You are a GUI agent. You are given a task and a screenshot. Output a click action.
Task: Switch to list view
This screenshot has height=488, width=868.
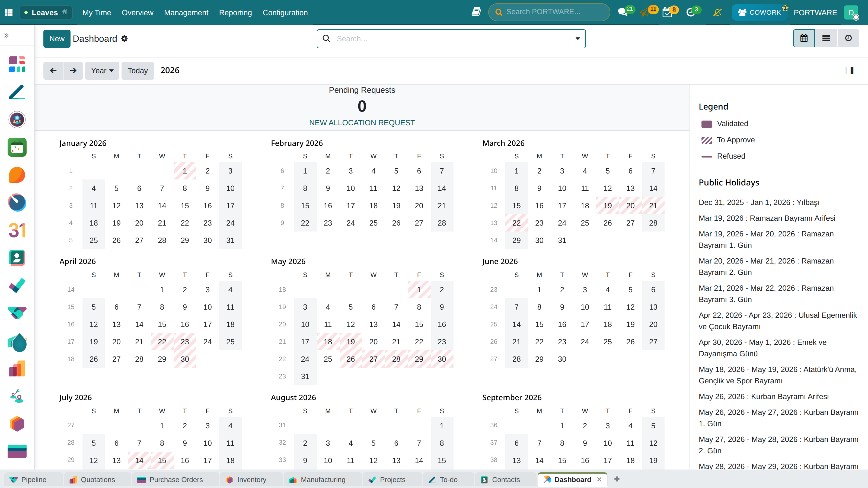point(826,38)
